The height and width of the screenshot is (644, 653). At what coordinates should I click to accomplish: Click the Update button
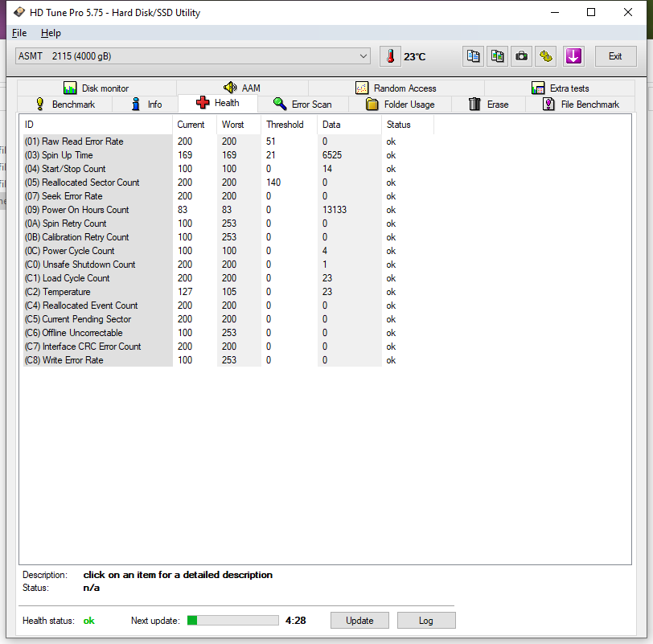[x=359, y=620]
